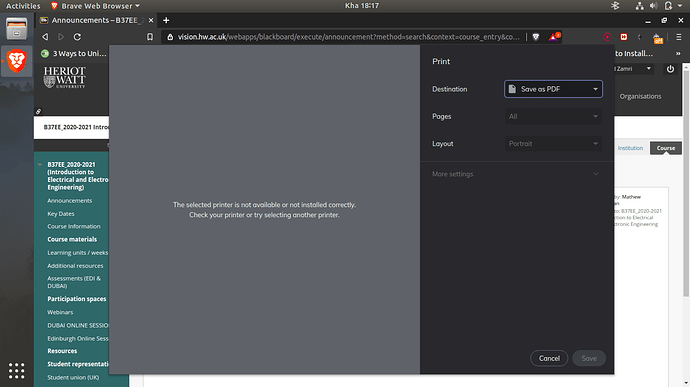690x387 pixels.
Task: Open the user name dropdown near Zamri
Action: [648, 69]
